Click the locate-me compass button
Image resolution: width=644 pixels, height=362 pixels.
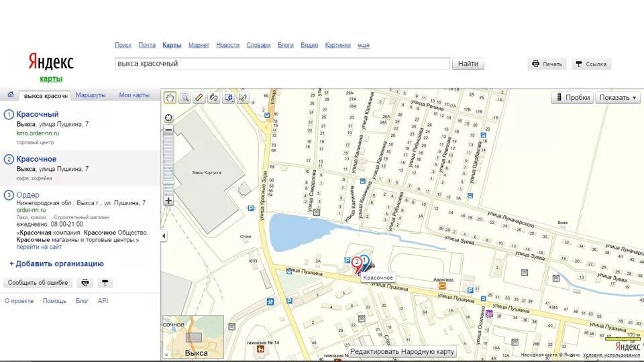tap(168, 118)
